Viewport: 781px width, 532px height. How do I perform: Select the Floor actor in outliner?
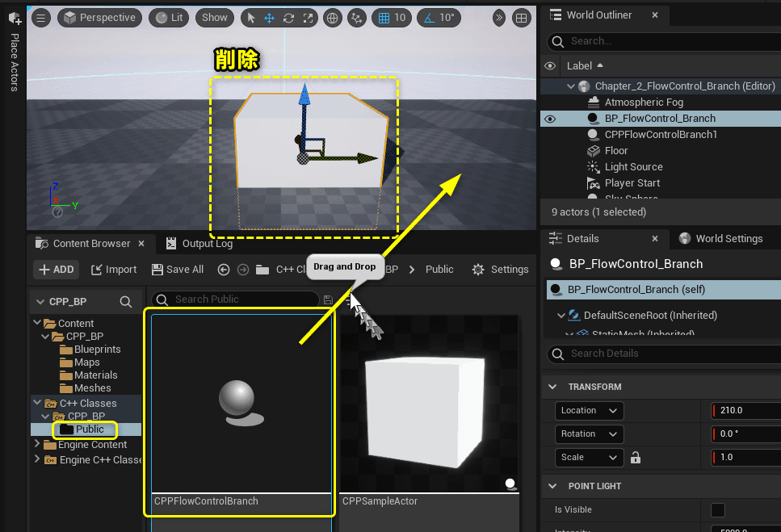[615, 151]
